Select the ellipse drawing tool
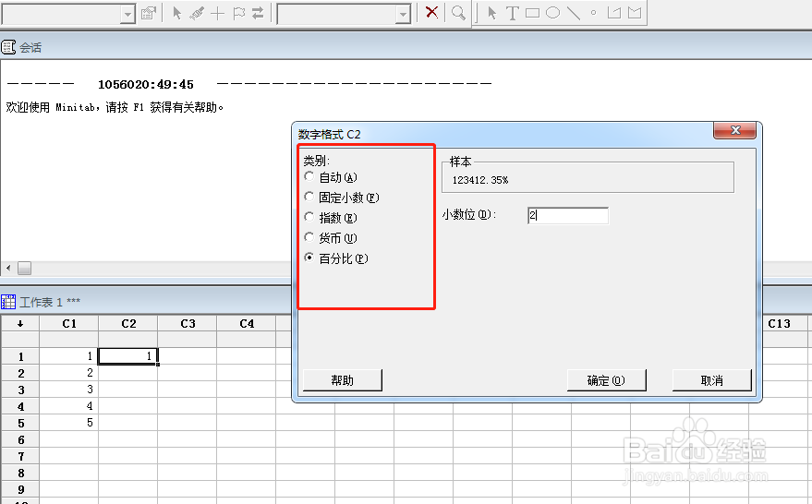812x504 pixels. (553, 13)
